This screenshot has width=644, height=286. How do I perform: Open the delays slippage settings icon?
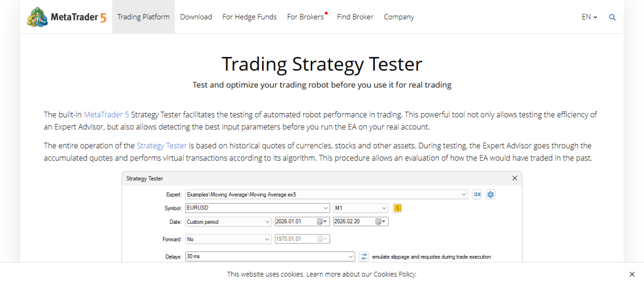364,257
